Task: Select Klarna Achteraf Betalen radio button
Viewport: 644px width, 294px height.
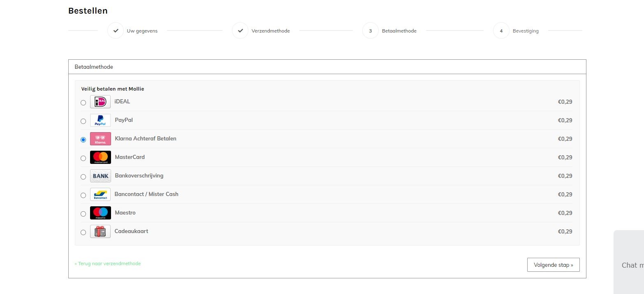Action: click(83, 140)
